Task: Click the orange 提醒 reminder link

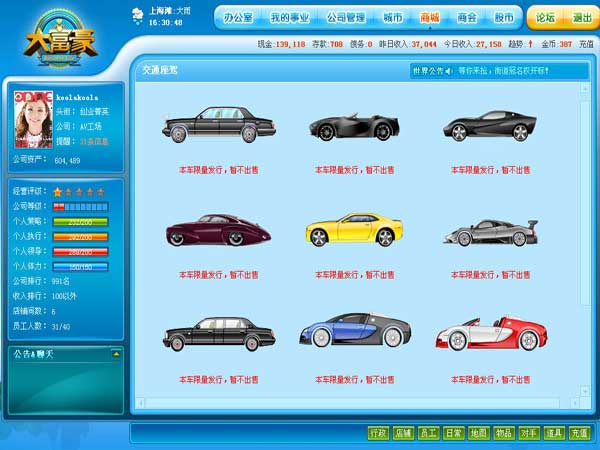Action: tap(94, 142)
